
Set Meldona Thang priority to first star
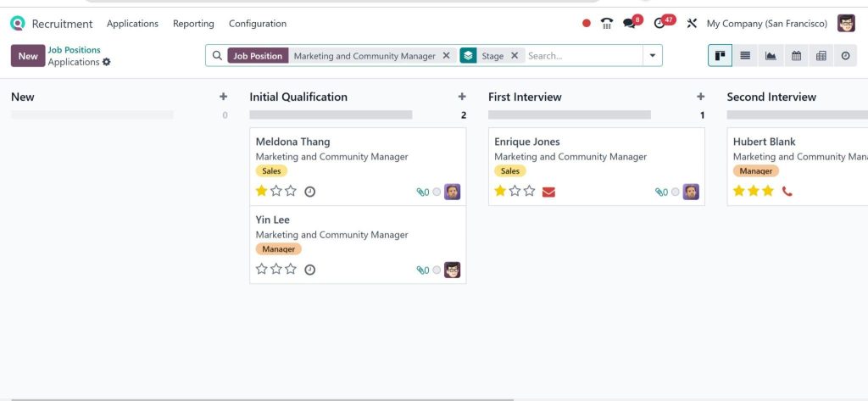262,191
